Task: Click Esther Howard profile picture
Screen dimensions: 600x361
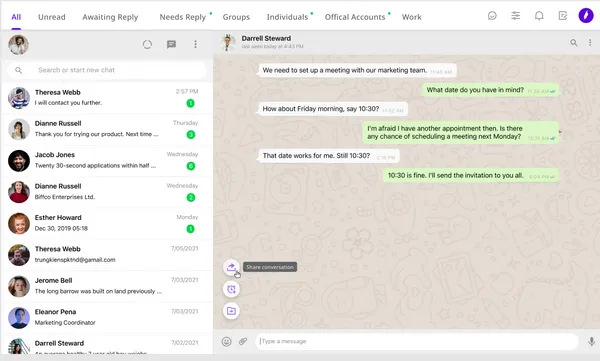Action: 19,224
